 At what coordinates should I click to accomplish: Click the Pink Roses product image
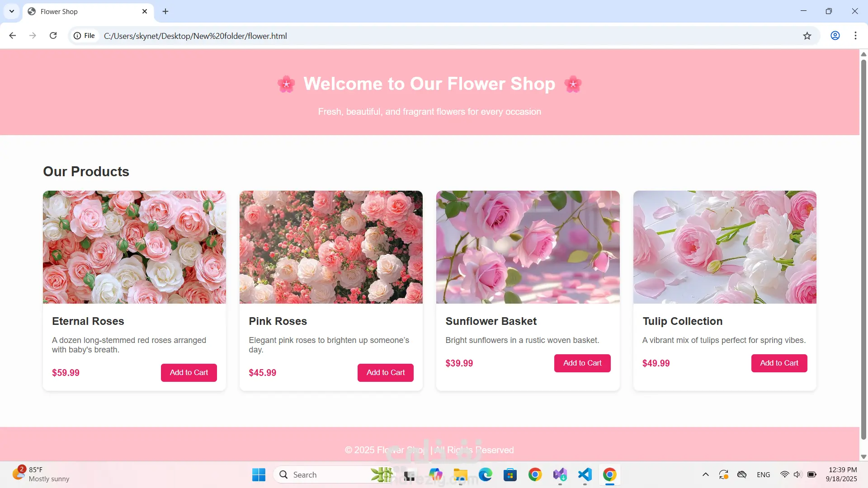click(x=331, y=247)
